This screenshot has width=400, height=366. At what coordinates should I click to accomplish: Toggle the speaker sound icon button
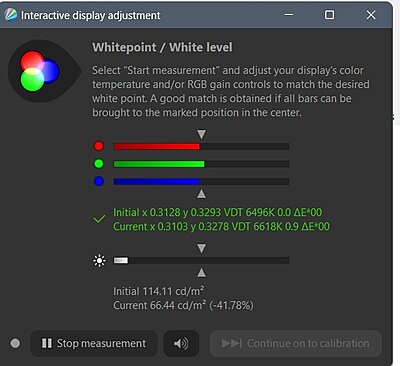click(181, 343)
